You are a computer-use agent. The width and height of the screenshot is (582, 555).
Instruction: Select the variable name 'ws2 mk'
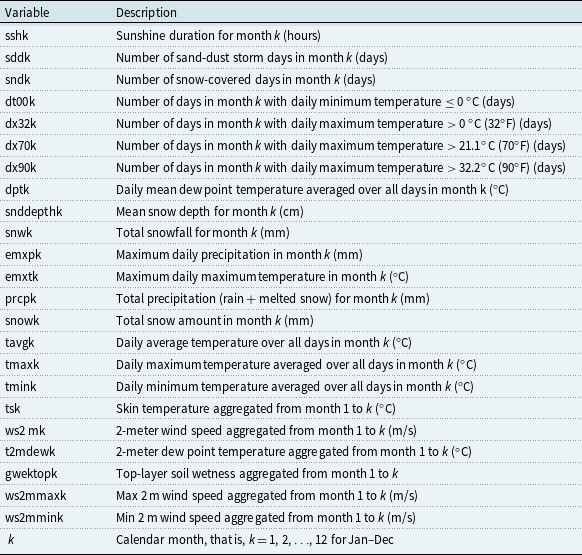(x=25, y=431)
